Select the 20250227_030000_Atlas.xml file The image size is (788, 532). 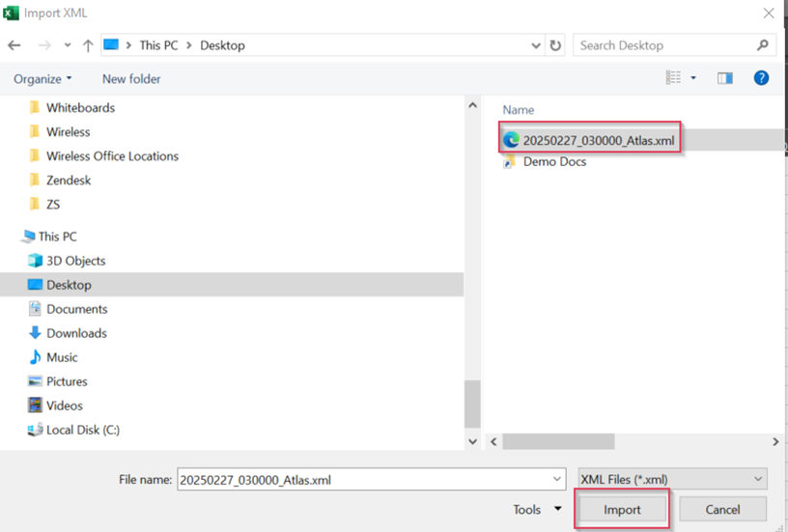coord(598,140)
